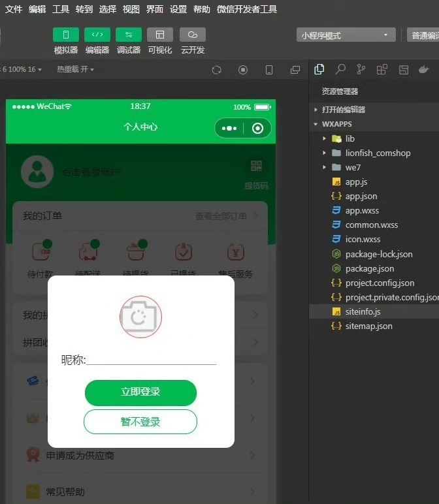The width and height of the screenshot is (439, 504).
Task: Click the camera avatar placeholder in login dialog
Action: pyautogui.click(x=140, y=317)
